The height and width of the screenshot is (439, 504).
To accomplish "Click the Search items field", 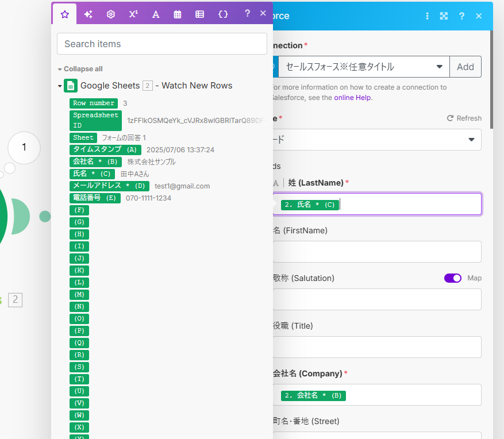I will (162, 44).
